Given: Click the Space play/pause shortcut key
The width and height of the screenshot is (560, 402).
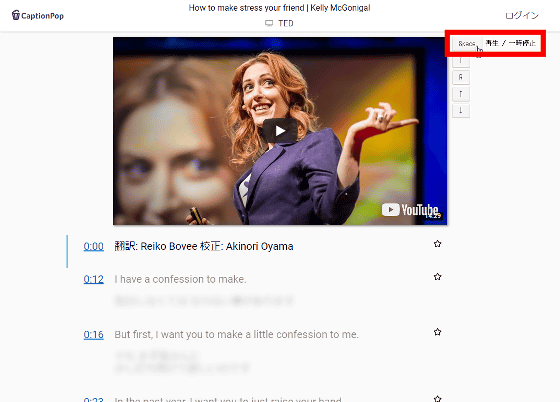Looking at the screenshot, I should click(467, 44).
